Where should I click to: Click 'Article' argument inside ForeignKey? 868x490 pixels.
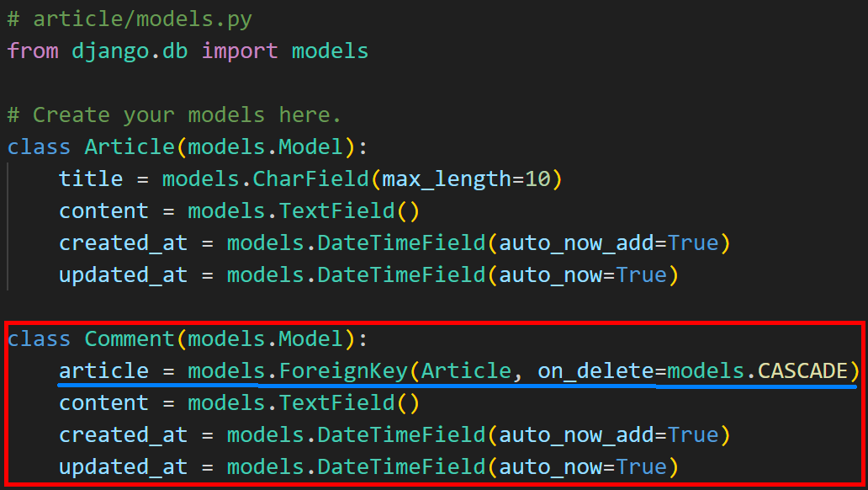(x=466, y=370)
